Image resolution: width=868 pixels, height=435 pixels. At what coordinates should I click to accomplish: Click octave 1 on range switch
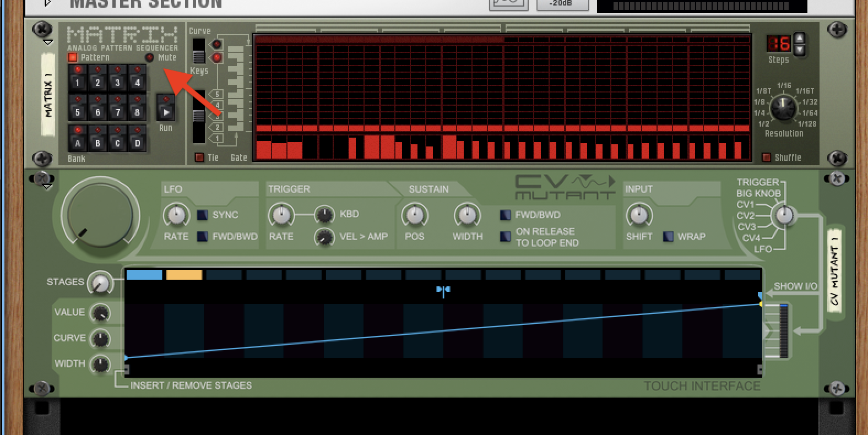[217, 138]
